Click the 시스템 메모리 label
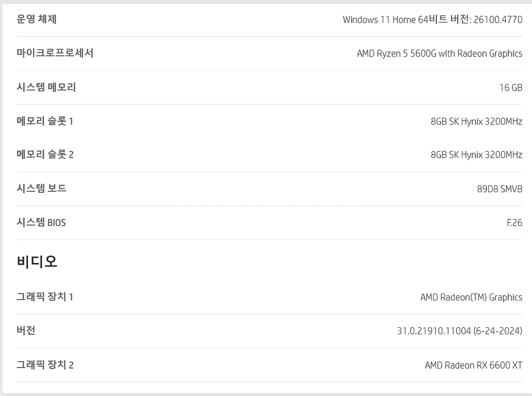This screenshot has width=532, height=396. tap(46, 87)
